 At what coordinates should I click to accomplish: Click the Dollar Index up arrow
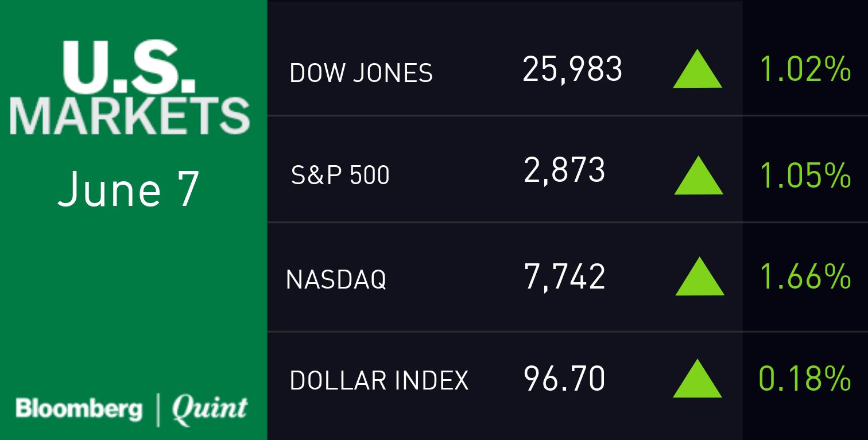(x=697, y=380)
